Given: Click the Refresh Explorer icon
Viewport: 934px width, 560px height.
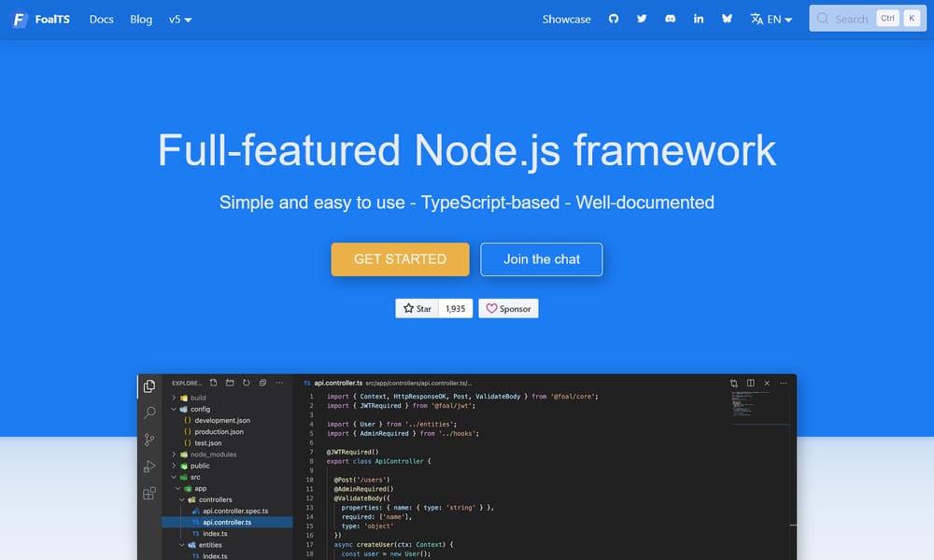Looking at the screenshot, I should (246, 383).
